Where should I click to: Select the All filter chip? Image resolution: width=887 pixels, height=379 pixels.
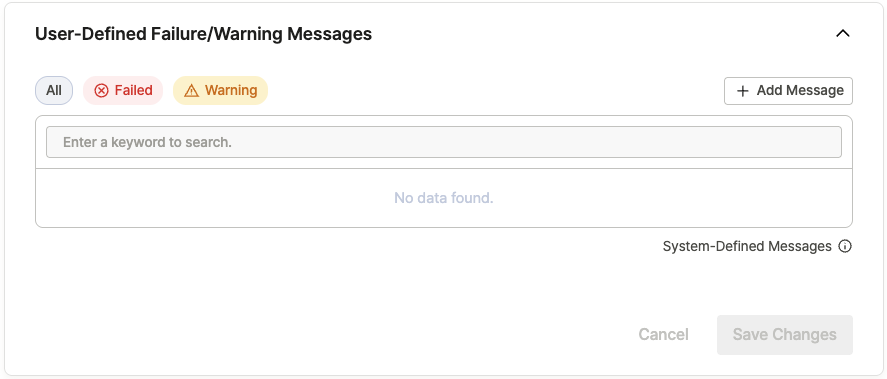pos(54,91)
